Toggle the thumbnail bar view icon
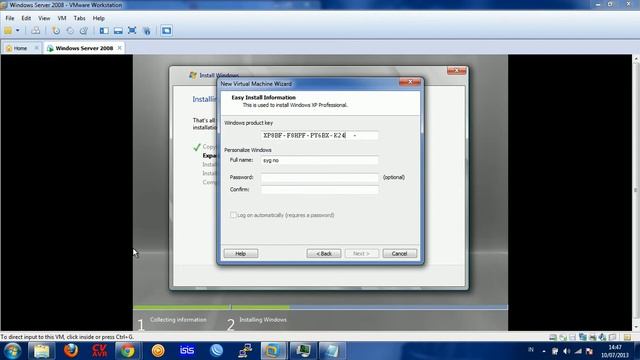Image resolution: width=640 pixels, height=360 pixels. click(x=118, y=31)
